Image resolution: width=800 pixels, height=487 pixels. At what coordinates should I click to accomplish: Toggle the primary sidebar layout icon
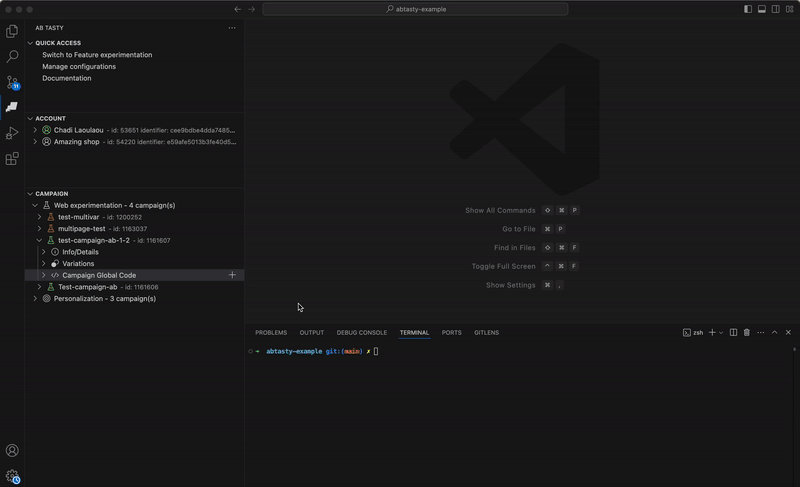click(748, 9)
